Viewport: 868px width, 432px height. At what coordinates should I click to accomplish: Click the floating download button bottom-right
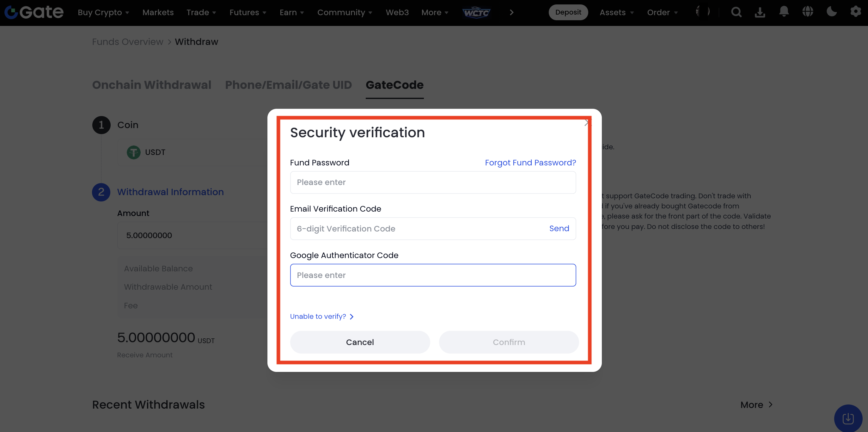[x=848, y=418]
